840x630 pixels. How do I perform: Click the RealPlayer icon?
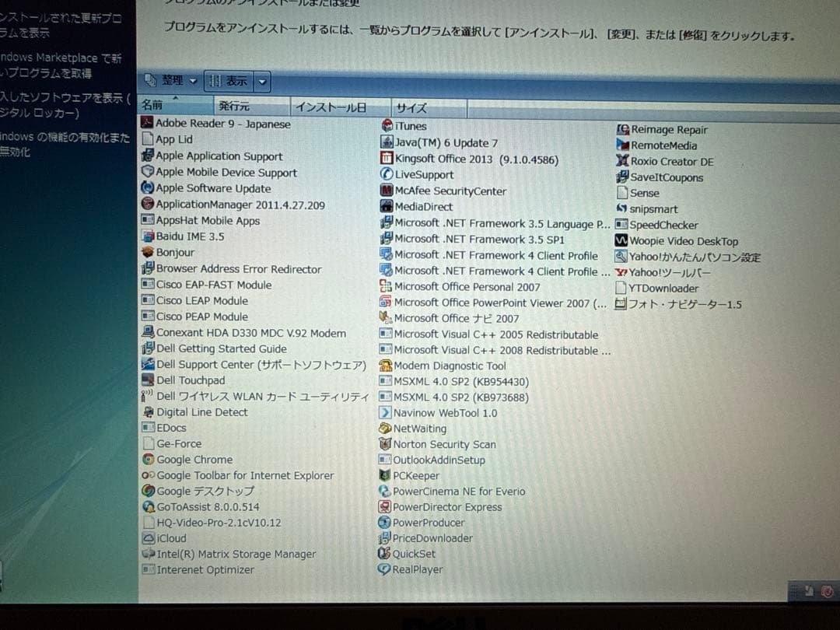[384, 569]
